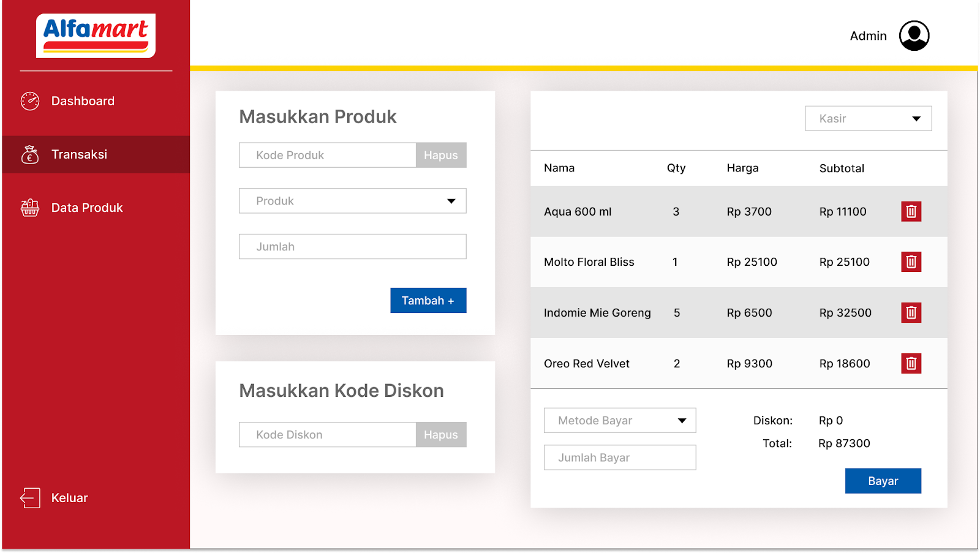Focus the Kode Diskon field
This screenshot has width=980, height=553.
click(x=328, y=434)
